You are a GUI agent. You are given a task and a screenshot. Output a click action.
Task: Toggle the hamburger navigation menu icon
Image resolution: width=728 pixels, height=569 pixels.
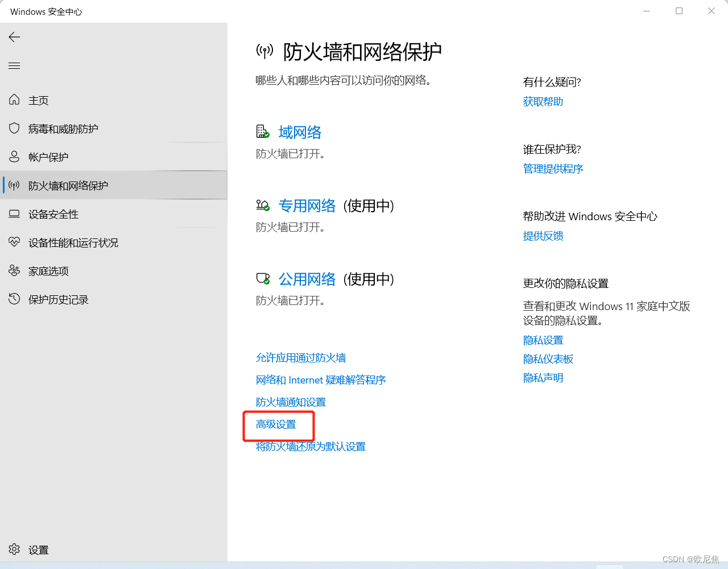tap(14, 66)
